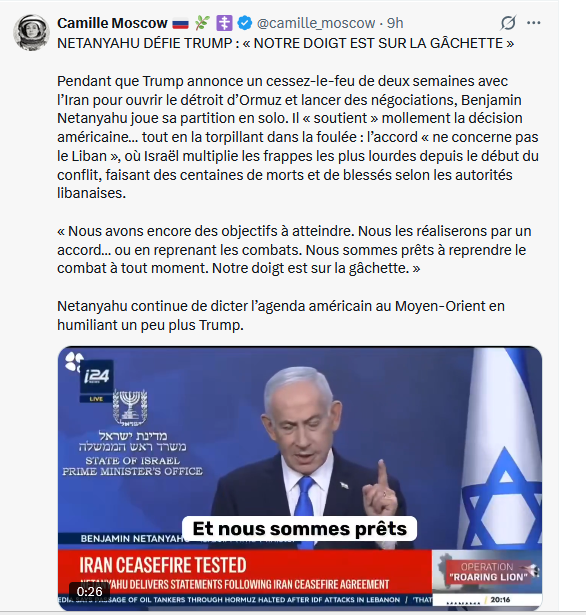Open Camille Moscow's profile avatar
The width and height of the screenshot is (586, 615).
[31, 33]
